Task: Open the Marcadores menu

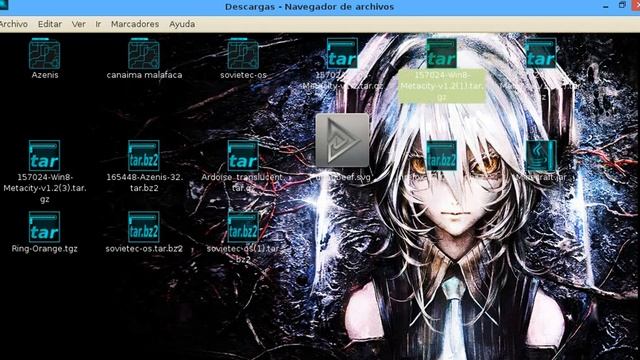Action: 135,24
